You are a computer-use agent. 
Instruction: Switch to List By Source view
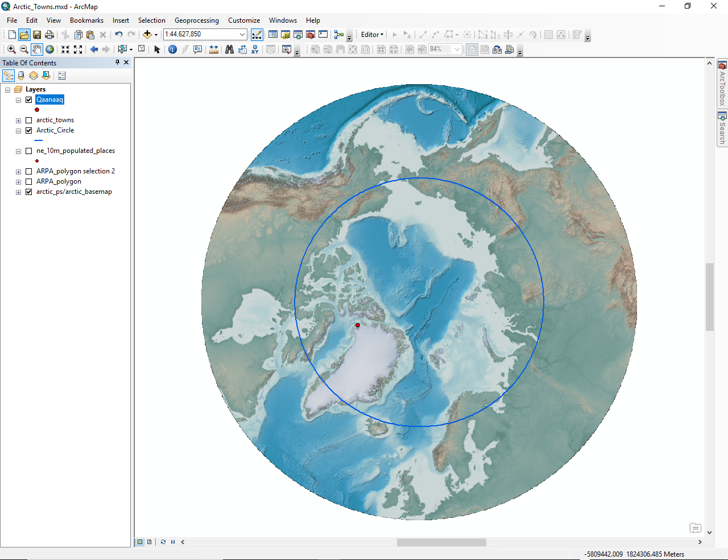(21, 76)
